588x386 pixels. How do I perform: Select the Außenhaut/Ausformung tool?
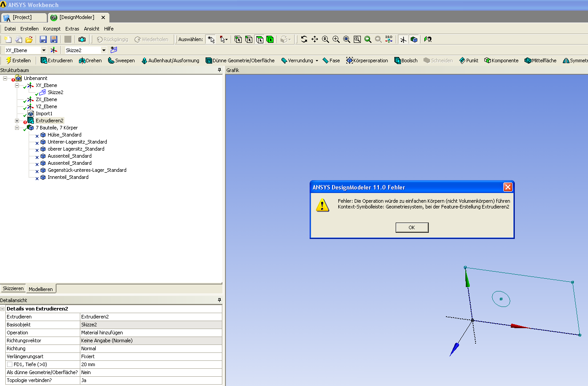[x=170, y=61]
